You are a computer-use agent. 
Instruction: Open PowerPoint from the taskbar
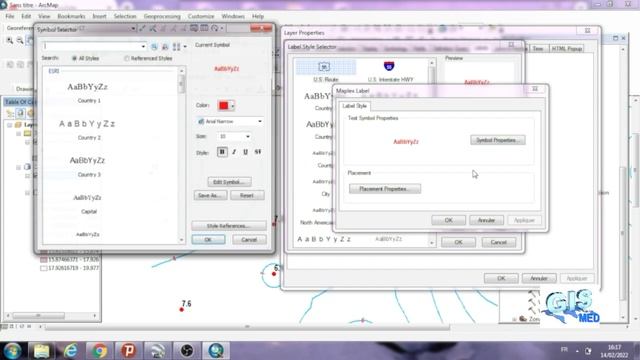(128, 351)
